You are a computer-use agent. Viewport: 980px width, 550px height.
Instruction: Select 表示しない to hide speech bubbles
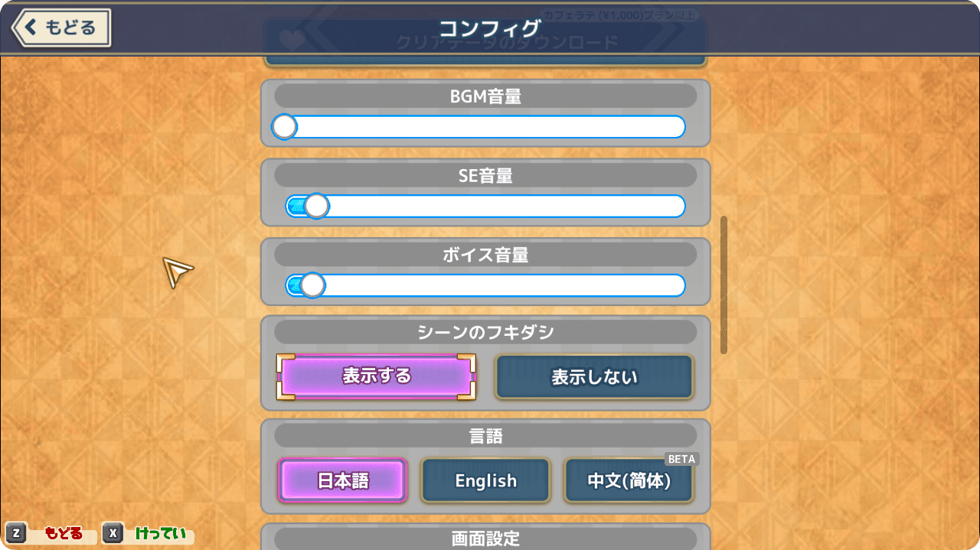[x=594, y=377]
